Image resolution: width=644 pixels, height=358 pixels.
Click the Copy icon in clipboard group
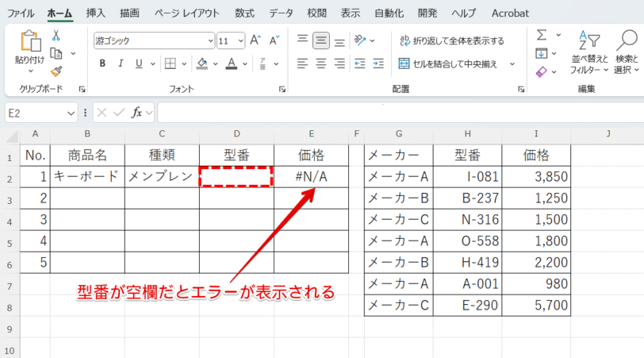[56, 53]
